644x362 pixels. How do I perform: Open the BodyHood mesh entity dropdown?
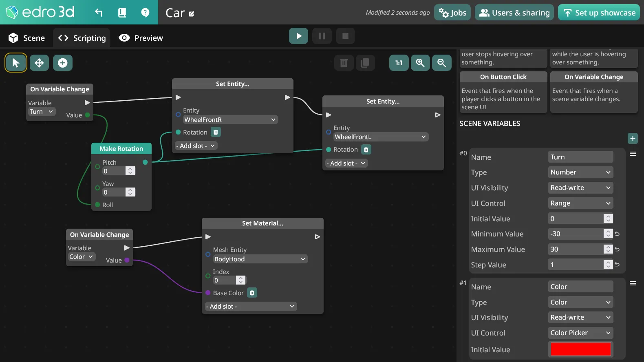click(x=260, y=259)
